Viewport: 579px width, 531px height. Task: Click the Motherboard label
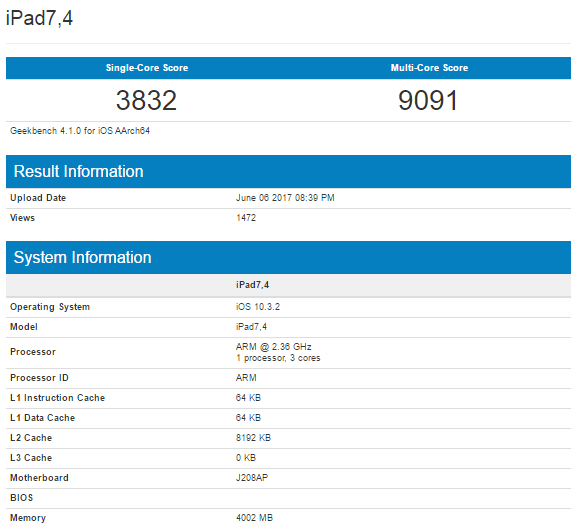click(x=39, y=478)
